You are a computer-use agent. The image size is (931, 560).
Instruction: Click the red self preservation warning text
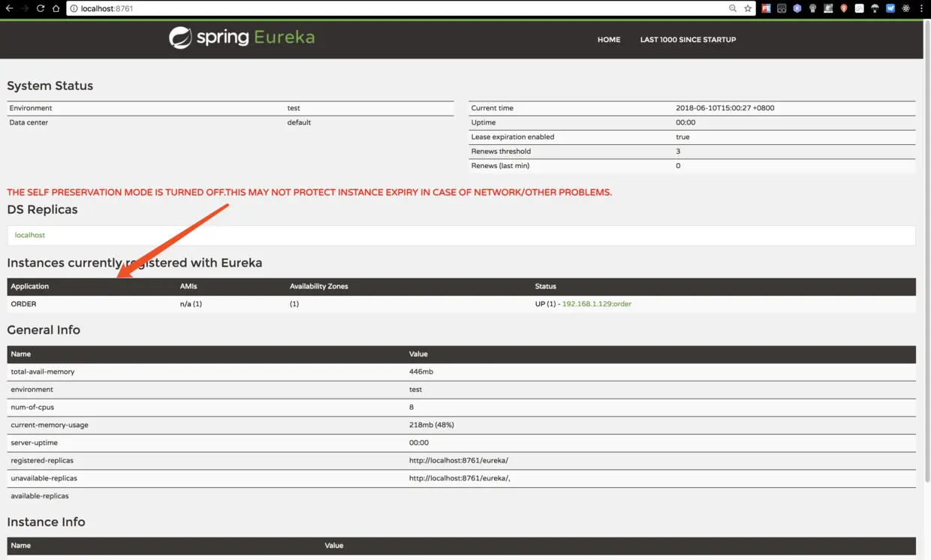click(309, 192)
